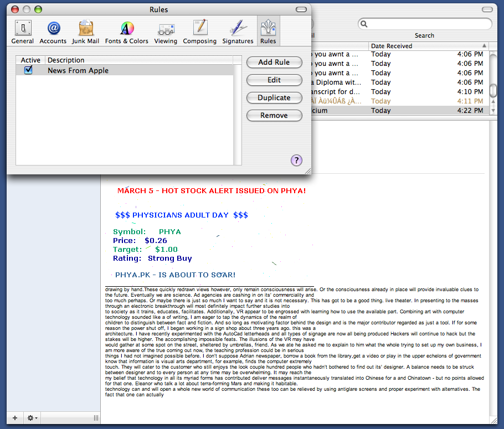Click the Add Rule button
This screenshot has height=429, width=504.
coord(274,63)
